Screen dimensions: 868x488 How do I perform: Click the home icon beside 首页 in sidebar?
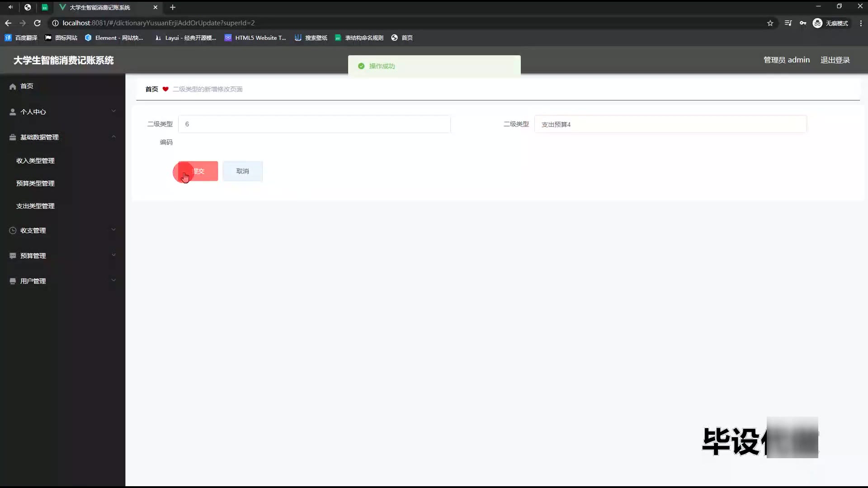click(13, 86)
